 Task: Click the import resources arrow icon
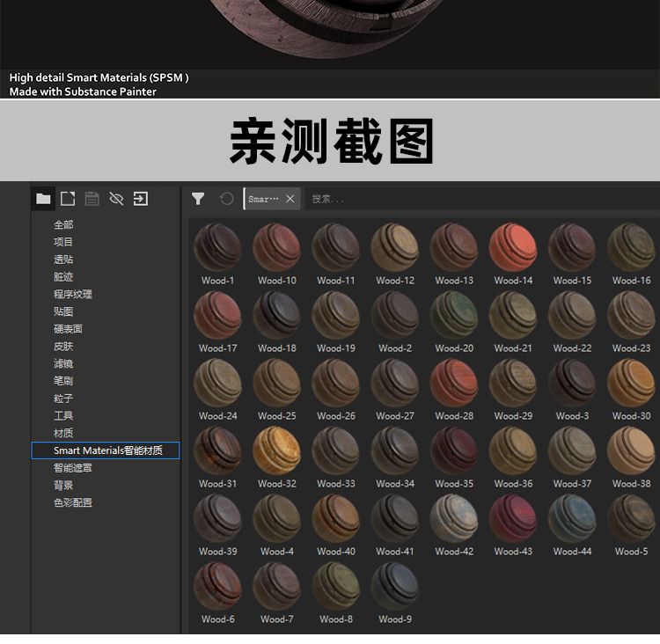tap(141, 199)
